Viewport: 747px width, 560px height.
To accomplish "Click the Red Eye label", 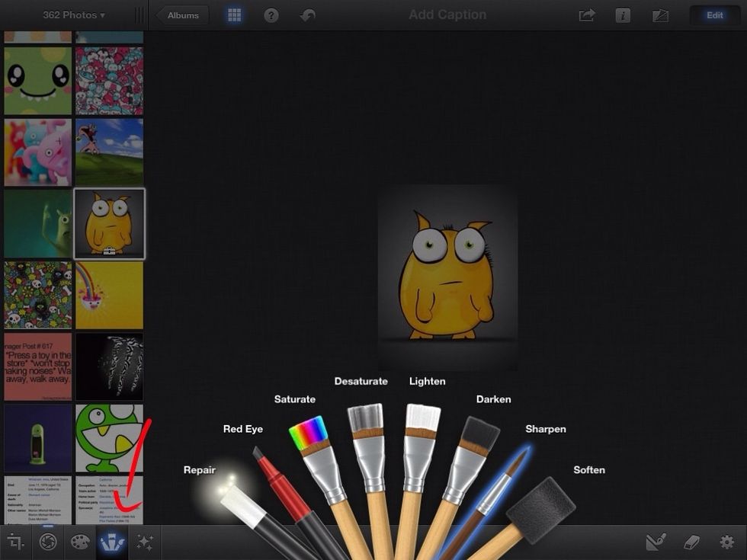I will click(243, 429).
